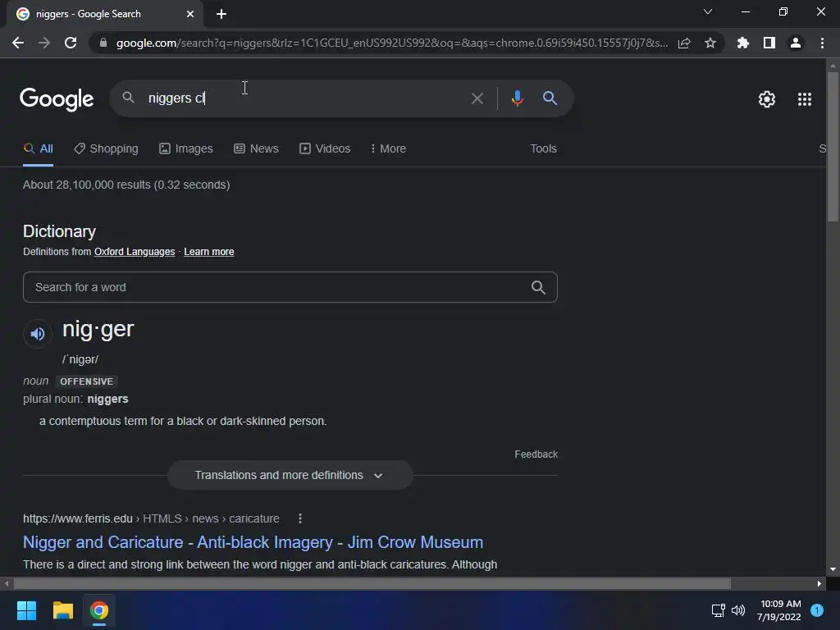Click the vertical scrollbar down arrow
Image resolution: width=840 pixels, height=630 pixels.
833,569
